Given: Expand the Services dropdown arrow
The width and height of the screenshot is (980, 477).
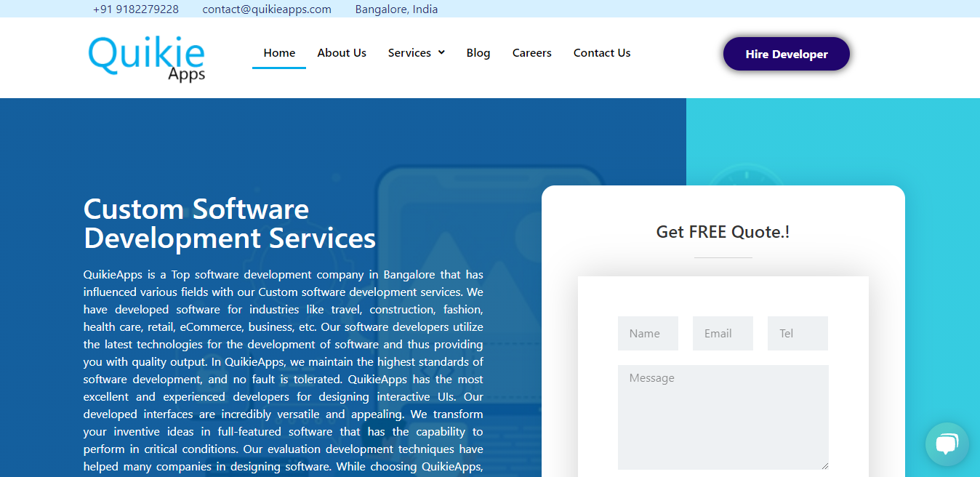Looking at the screenshot, I should click(x=441, y=52).
